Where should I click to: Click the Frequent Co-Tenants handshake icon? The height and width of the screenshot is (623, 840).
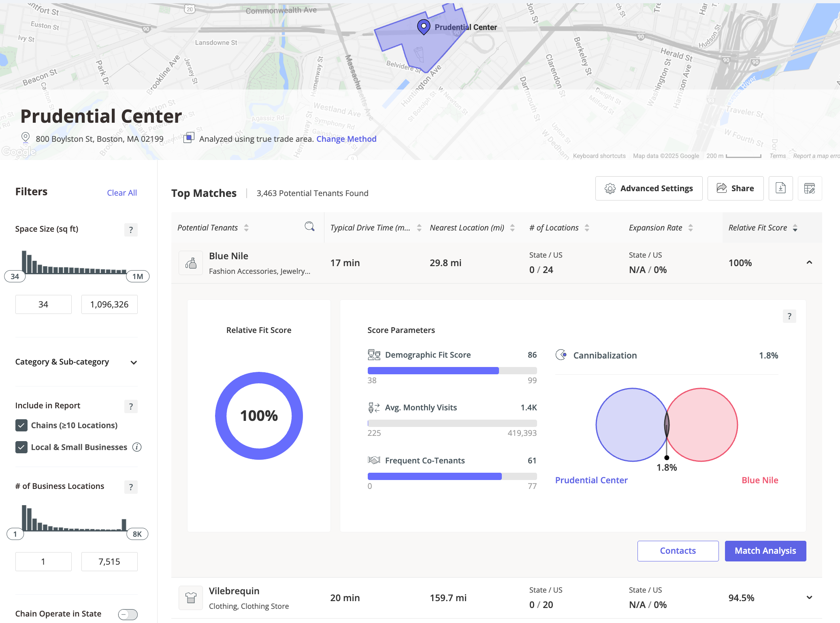pyautogui.click(x=374, y=460)
